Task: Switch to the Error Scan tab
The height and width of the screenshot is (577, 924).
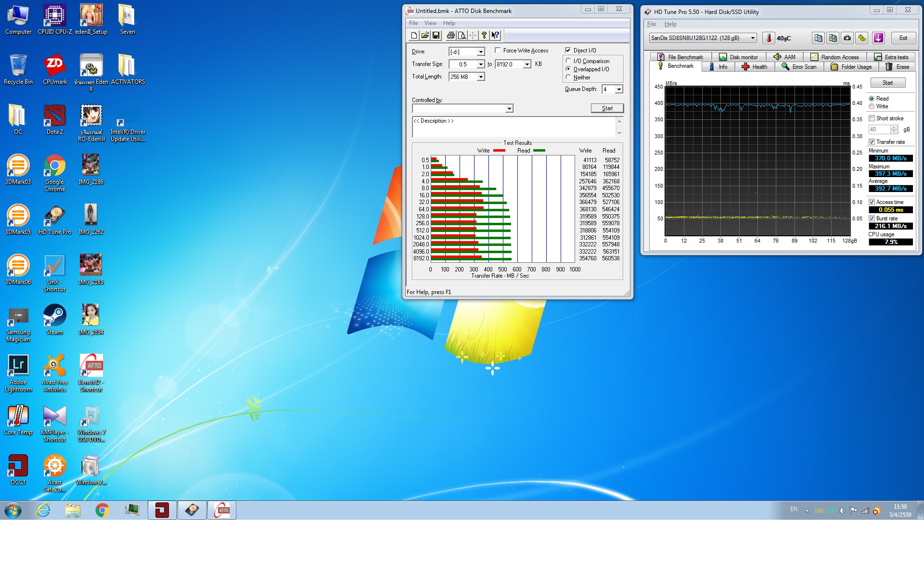Action: click(x=799, y=67)
